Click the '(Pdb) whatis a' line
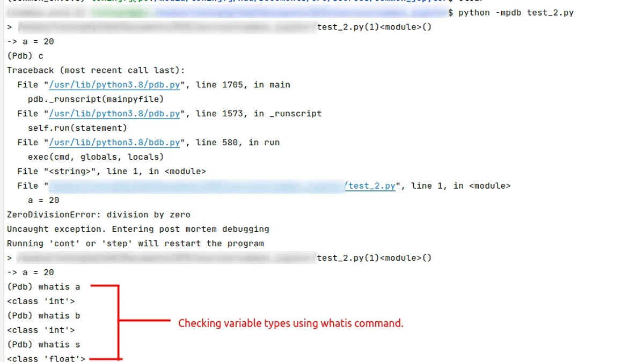Viewport: 644px width, 362px height. pos(43,287)
